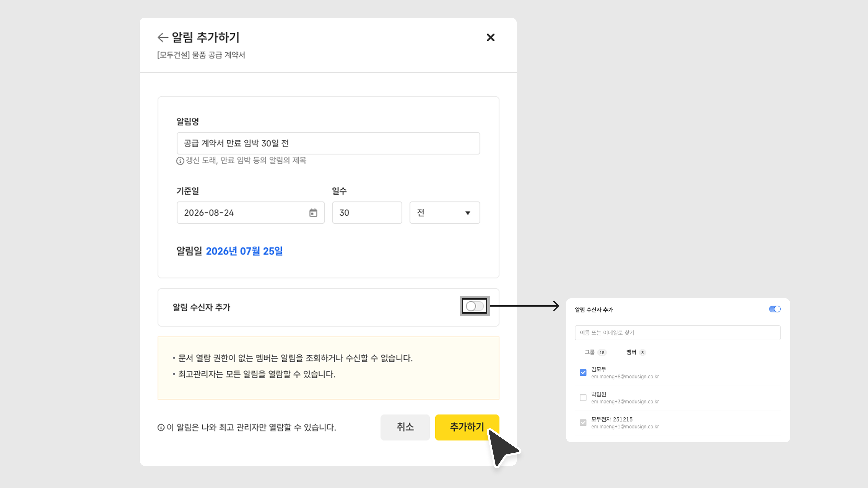This screenshot has width=868, height=488.
Task: Click the back arrow beside 알림 추가하기
Action: [163, 37]
